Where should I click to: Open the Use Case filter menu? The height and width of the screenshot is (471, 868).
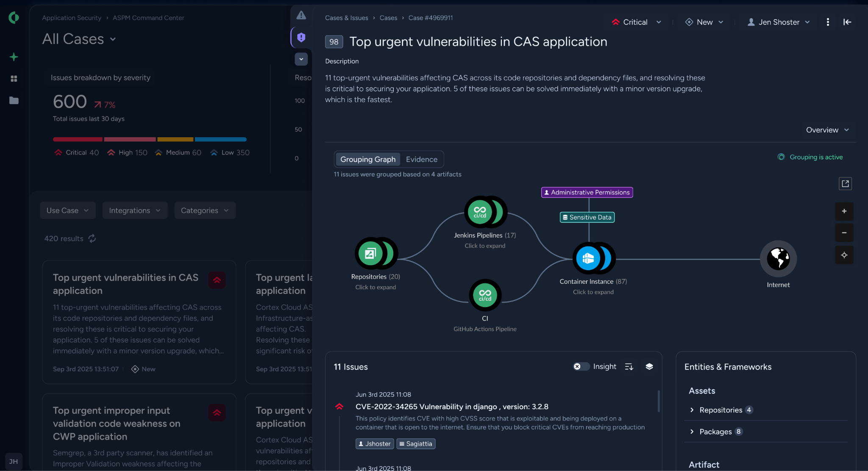click(67, 210)
